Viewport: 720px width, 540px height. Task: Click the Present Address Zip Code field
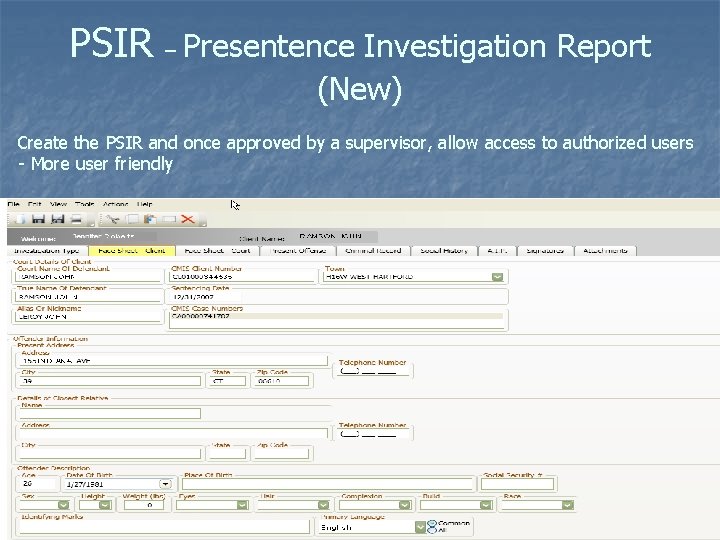(281, 381)
